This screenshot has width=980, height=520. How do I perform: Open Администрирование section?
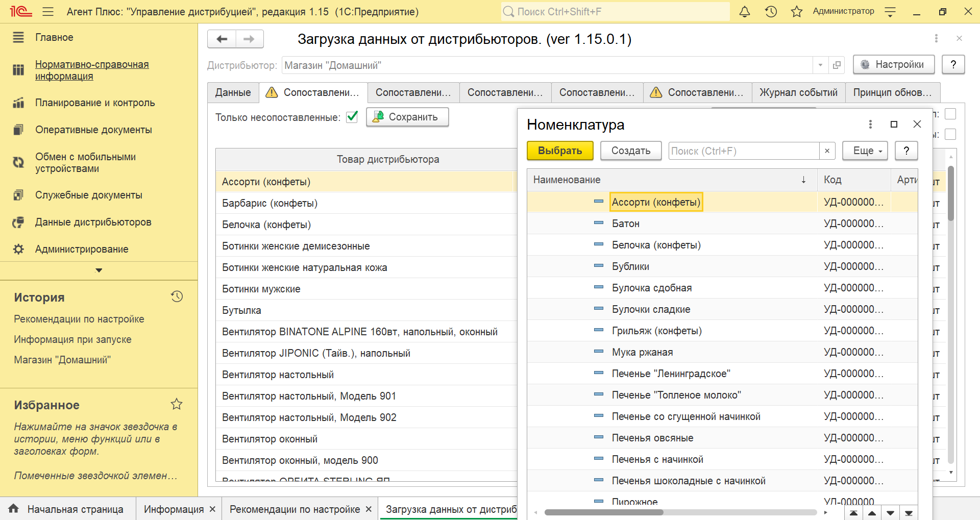[x=82, y=249]
